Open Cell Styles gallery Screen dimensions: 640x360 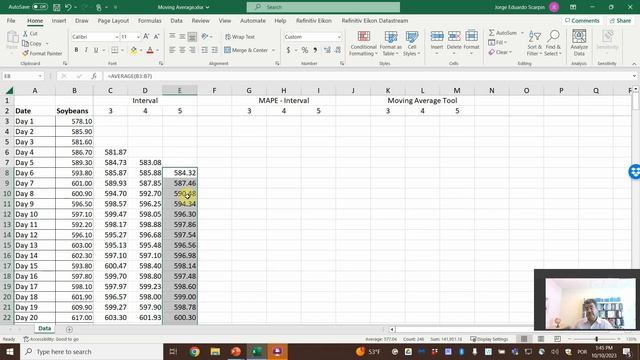[x=411, y=43]
